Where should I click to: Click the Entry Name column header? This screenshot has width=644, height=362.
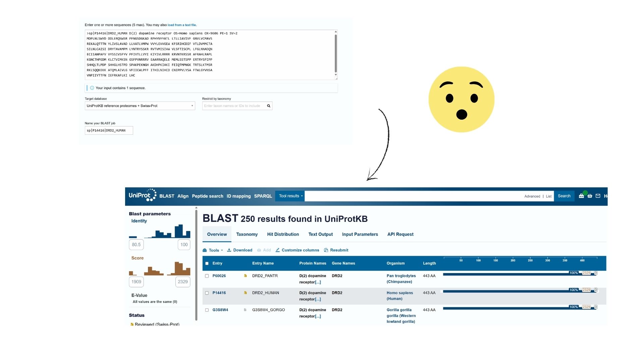(263, 263)
